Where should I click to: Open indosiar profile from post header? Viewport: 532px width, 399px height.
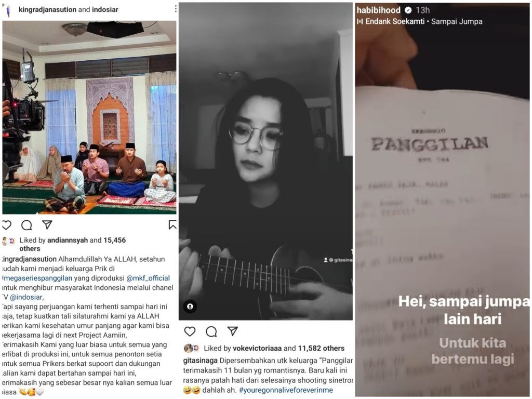(105, 9)
